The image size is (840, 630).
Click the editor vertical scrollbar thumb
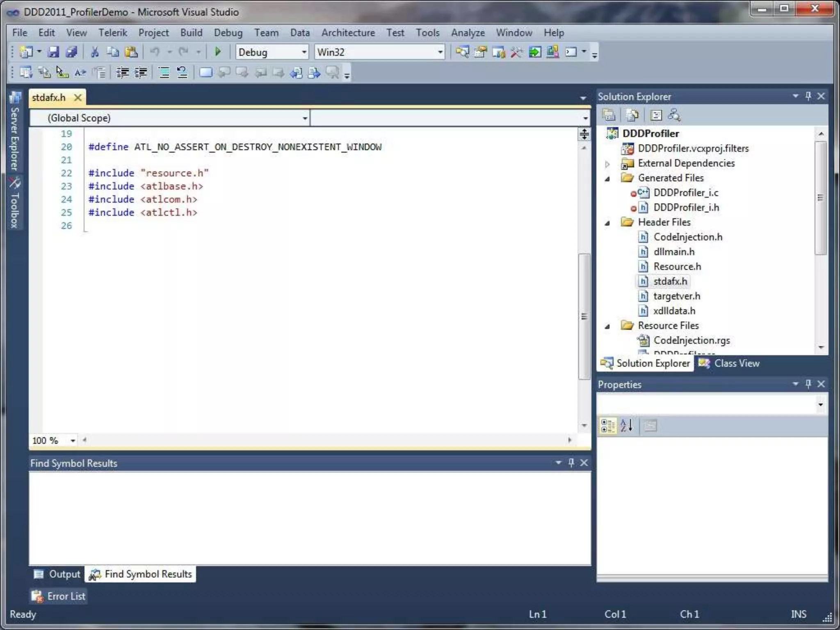pos(584,316)
